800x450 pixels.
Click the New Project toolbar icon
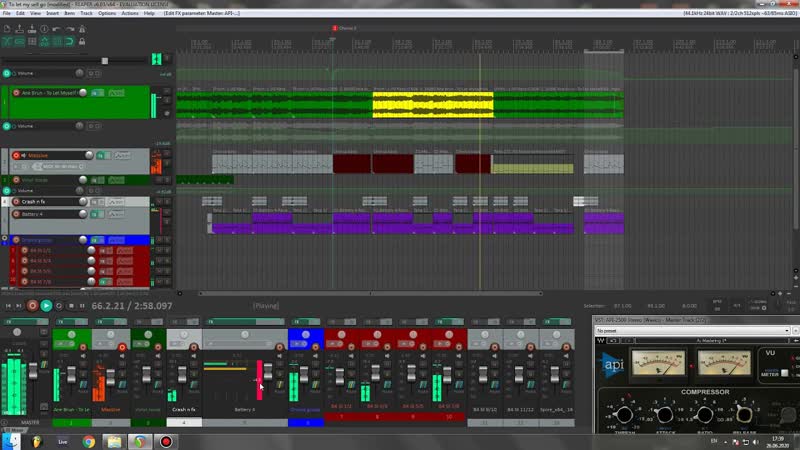tap(7, 30)
